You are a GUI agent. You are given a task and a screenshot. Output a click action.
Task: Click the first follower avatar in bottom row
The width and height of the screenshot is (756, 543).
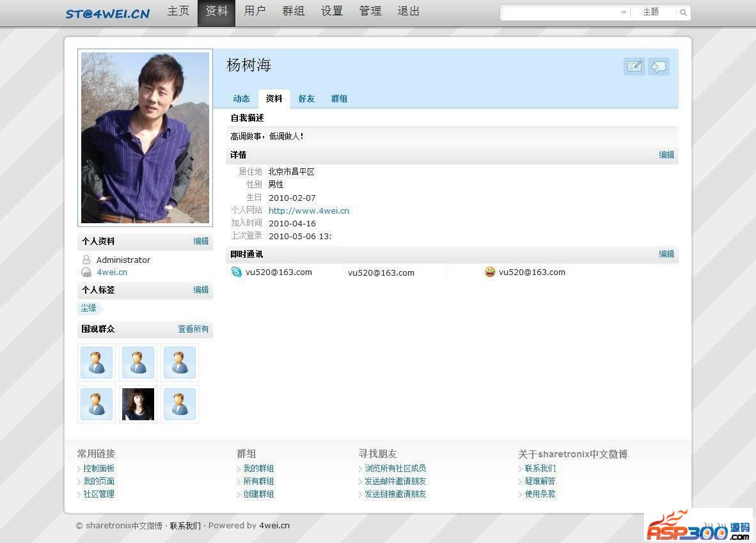pos(97,404)
